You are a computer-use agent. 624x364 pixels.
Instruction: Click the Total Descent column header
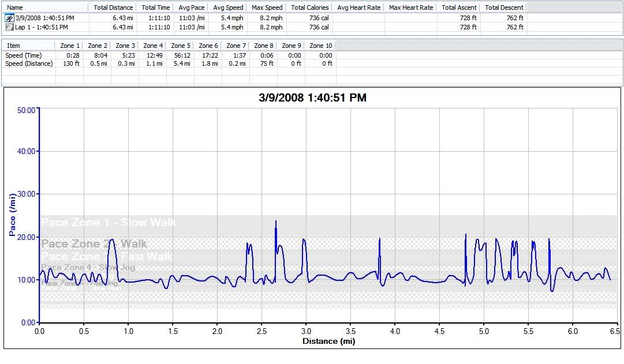(504, 7)
